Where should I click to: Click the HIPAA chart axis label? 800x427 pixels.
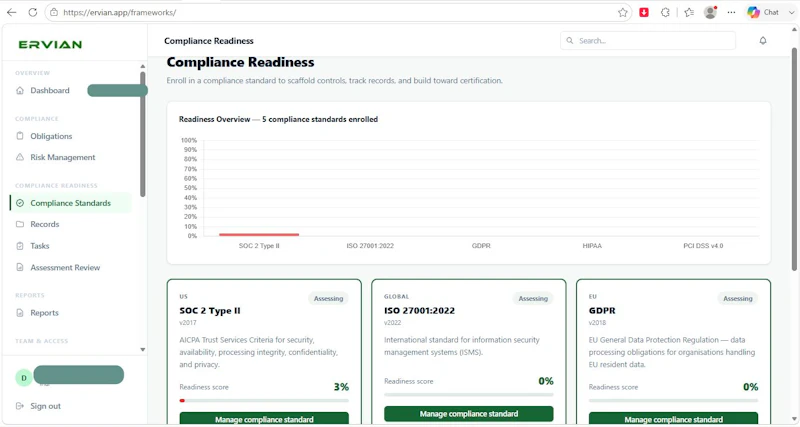pos(592,246)
